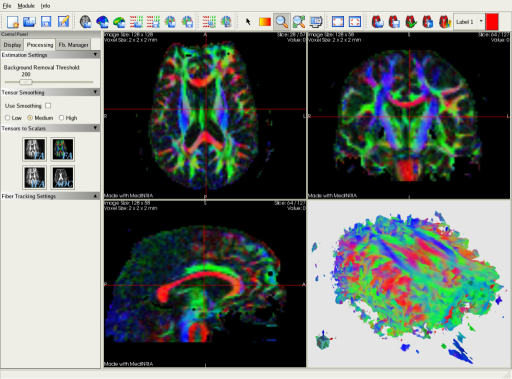This screenshot has height=379, width=512.
Task: Enable the Use Smoothing checkbox
Action: click(48, 106)
